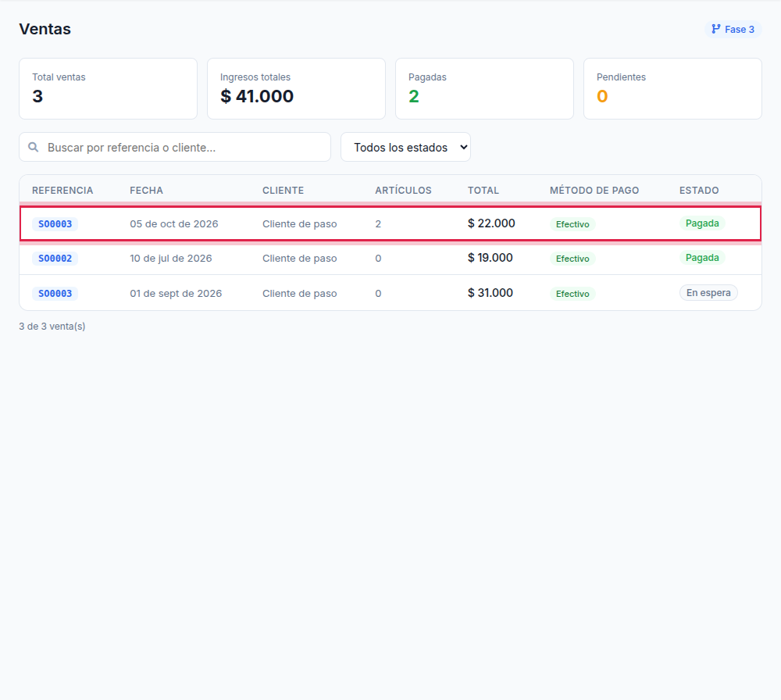Click the Pagada status in the $ 22.000 row

[702, 223]
